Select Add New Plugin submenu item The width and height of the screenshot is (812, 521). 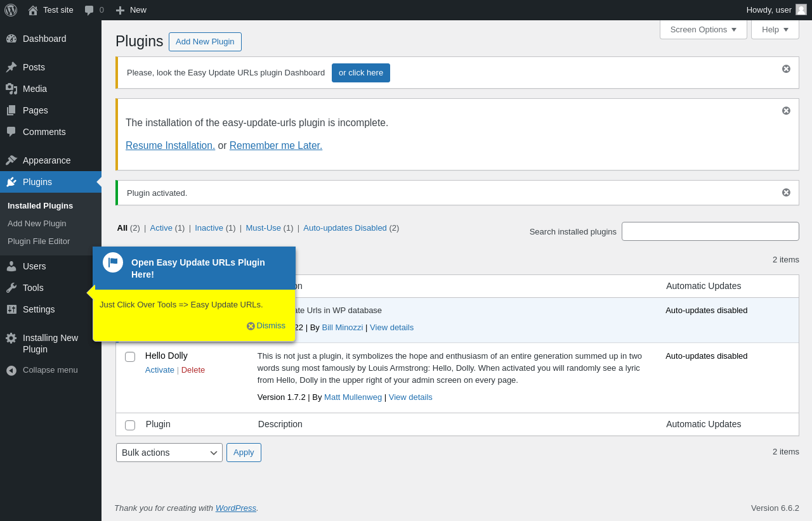[37, 224]
